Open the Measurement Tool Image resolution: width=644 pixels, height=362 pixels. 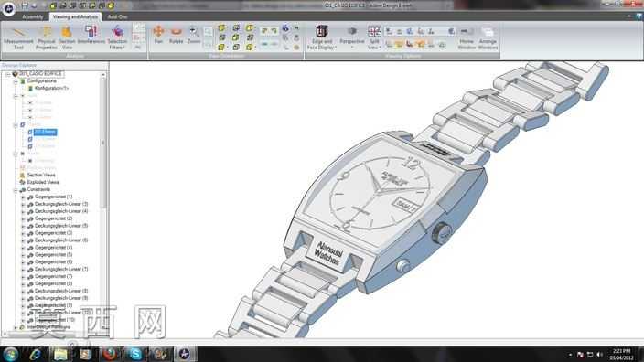tap(18, 37)
